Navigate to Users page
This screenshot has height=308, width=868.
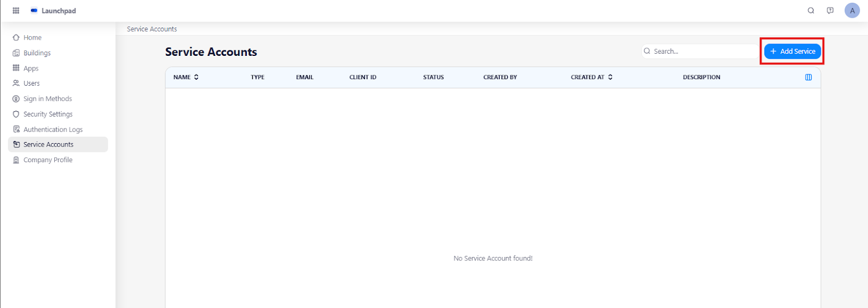point(31,84)
